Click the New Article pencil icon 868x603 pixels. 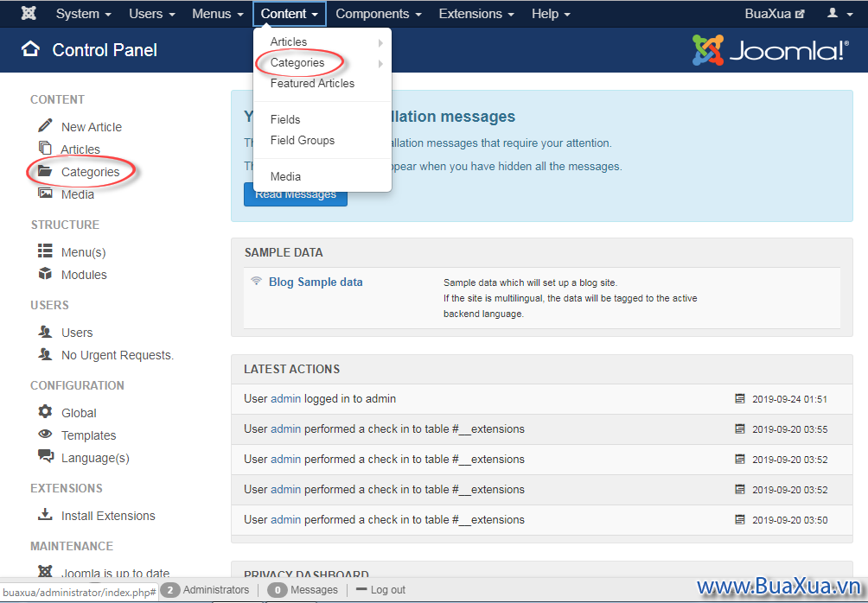[46, 125]
